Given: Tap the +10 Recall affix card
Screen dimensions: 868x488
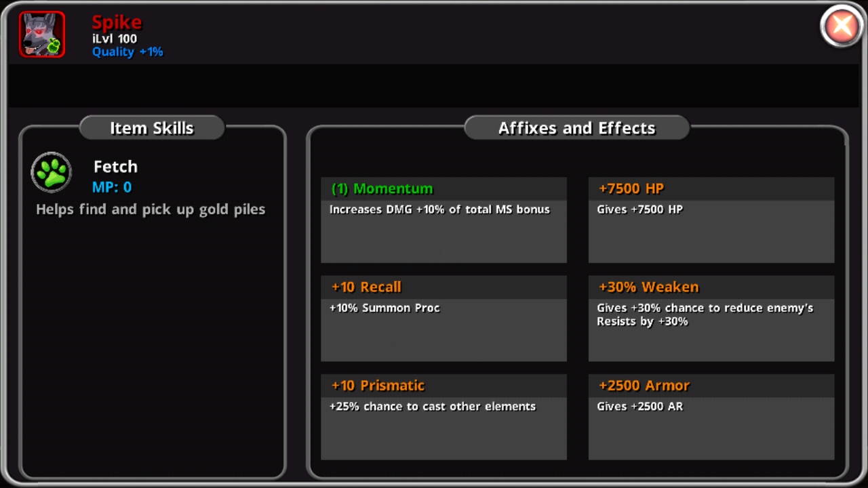Looking at the screenshot, I should tap(443, 319).
